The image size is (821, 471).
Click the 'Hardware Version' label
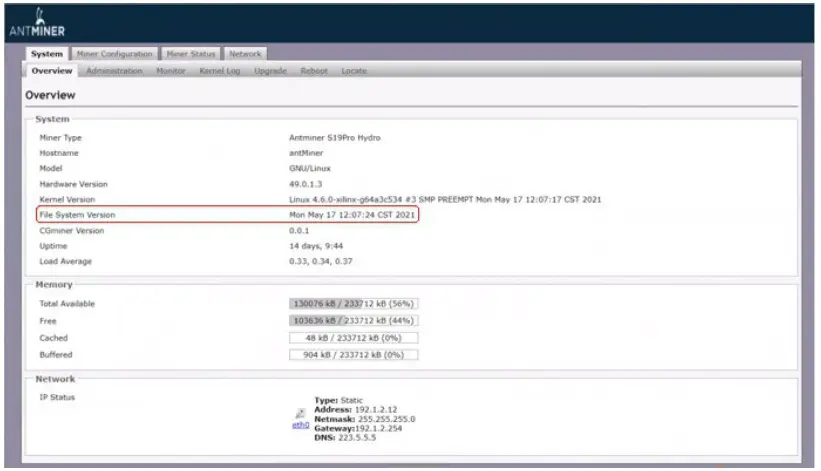(x=73, y=184)
